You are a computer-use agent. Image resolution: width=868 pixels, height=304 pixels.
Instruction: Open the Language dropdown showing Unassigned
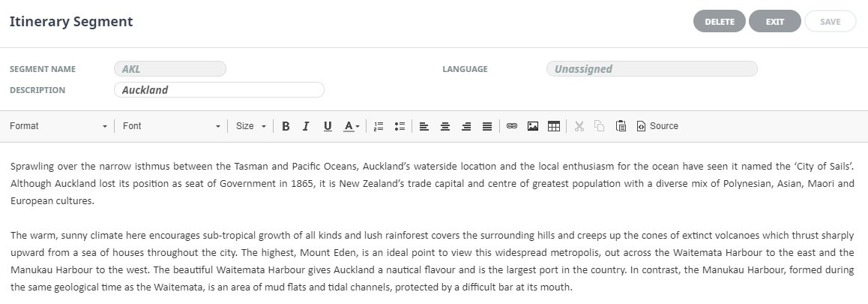[x=651, y=69]
